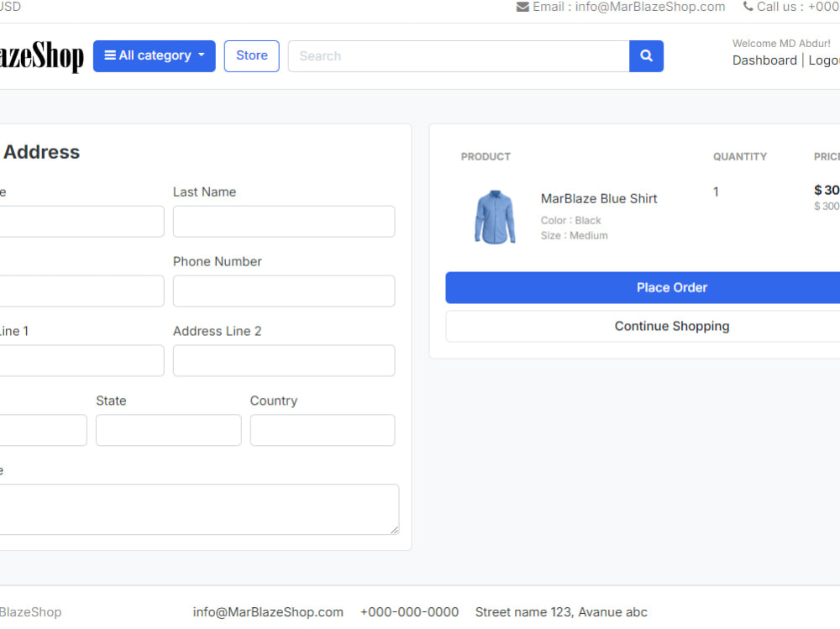Open the Dashboard from the header

pyautogui.click(x=764, y=60)
